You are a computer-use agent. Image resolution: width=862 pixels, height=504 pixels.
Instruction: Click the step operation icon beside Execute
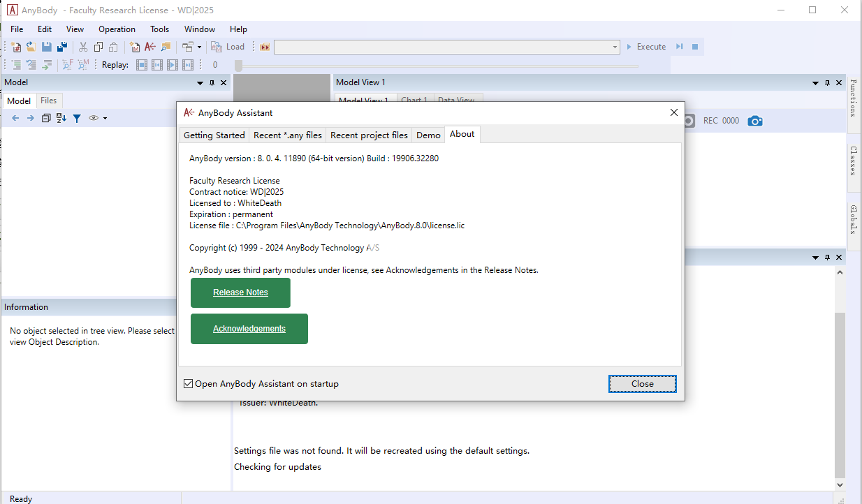(679, 47)
